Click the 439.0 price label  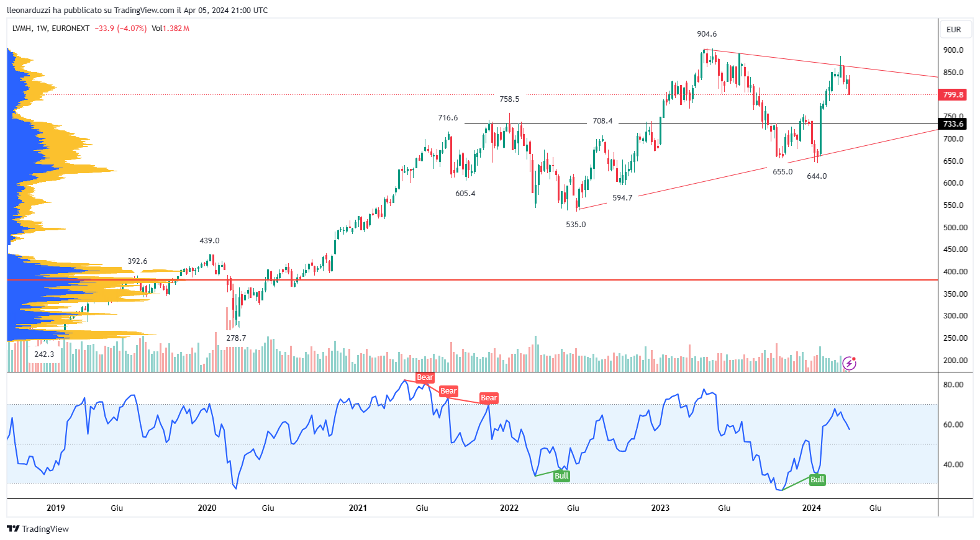click(x=209, y=241)
